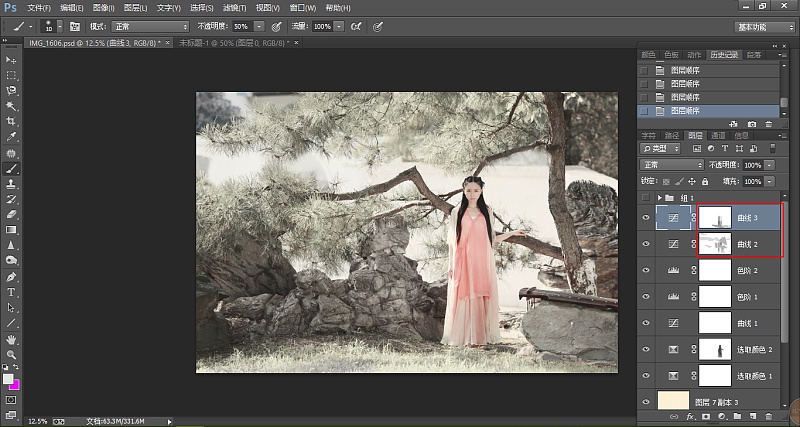
Task: Select the Crop tool in toolbar
Action: [x=11, y=121]
